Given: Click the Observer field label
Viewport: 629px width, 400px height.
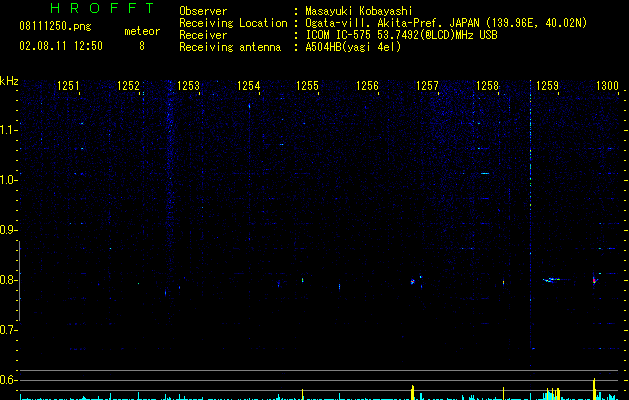Looking at the screenshot, I should click(x=203, y=11).
